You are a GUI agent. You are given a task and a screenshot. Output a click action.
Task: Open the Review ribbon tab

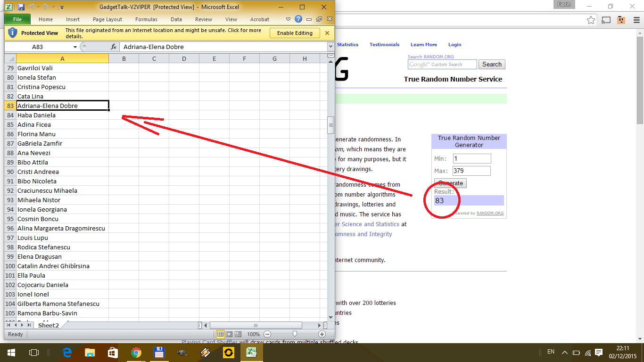coord(204,19)
